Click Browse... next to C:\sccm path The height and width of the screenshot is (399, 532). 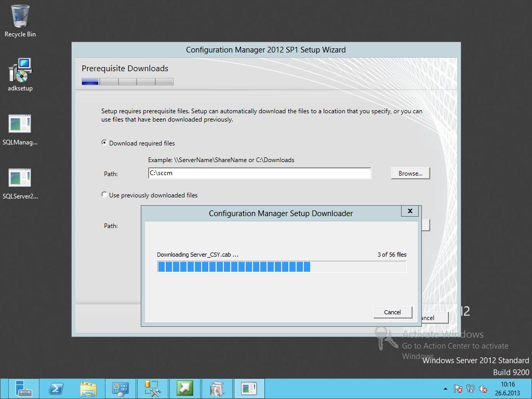point(410,173)
